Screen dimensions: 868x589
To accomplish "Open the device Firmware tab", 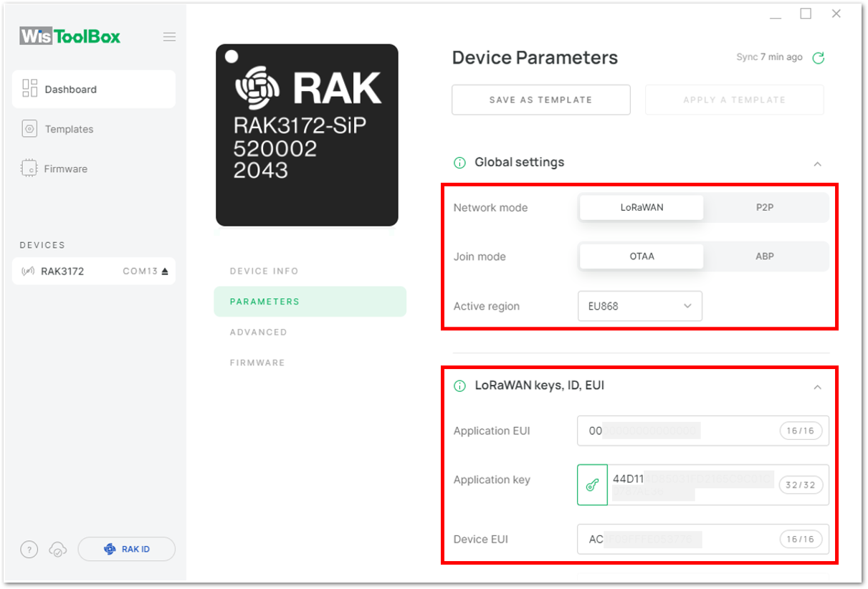I will pos(257,363).
